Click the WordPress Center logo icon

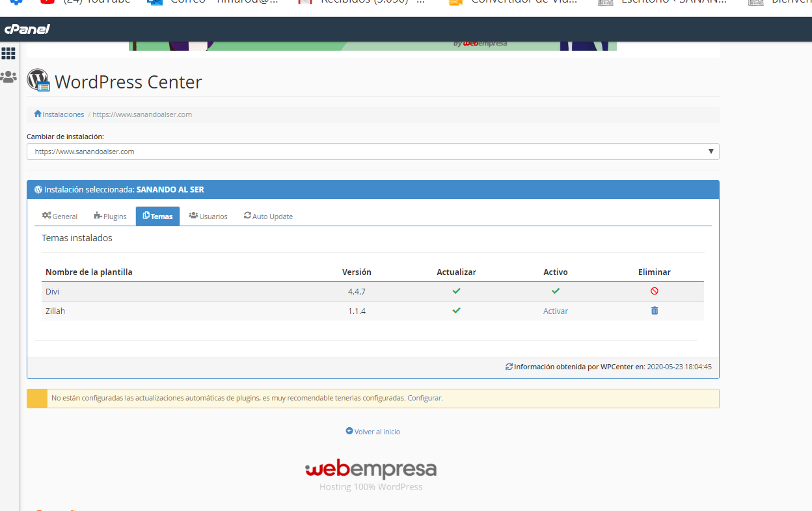coord(38,81)
